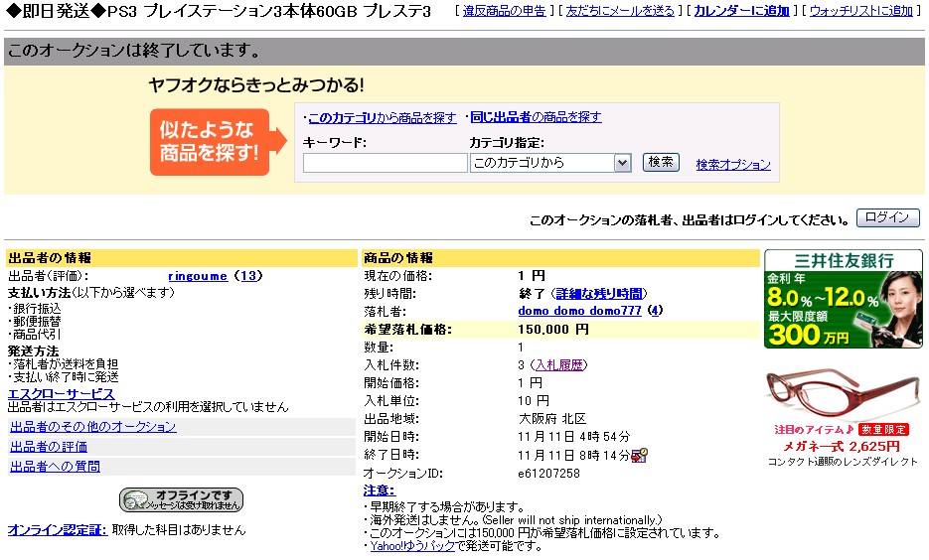Open 友だちにメールを送る link
The image size is (929, 560).
(x=620, y=11)
